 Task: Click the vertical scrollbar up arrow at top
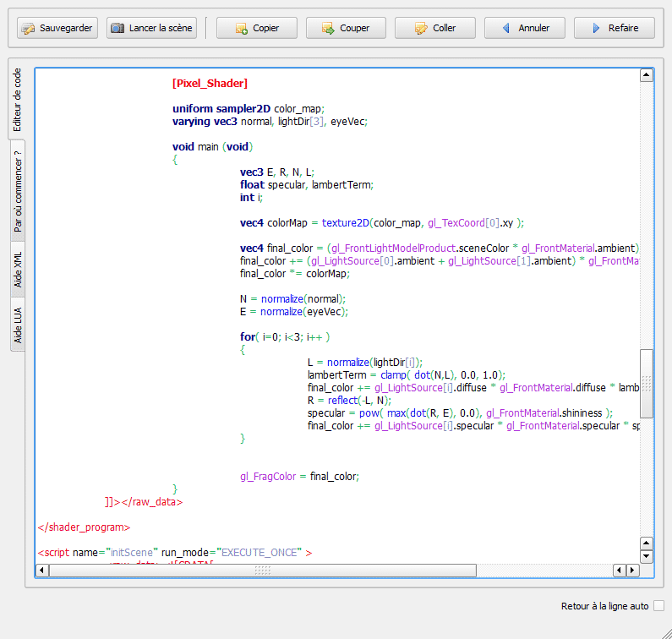click(x=647, y=75)
